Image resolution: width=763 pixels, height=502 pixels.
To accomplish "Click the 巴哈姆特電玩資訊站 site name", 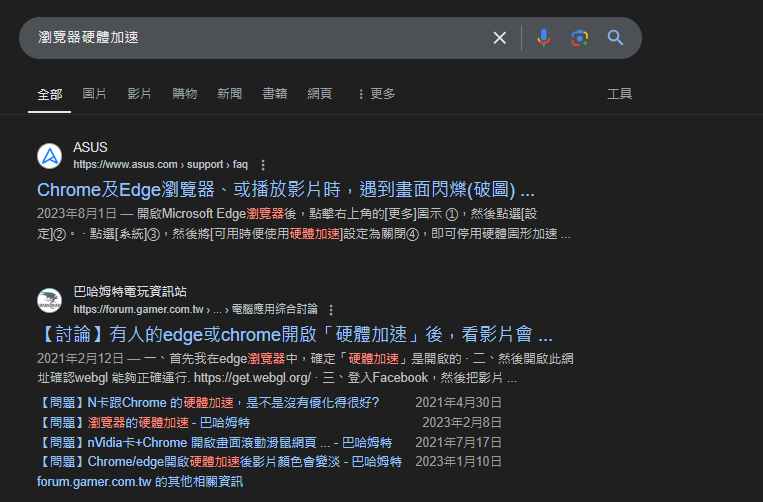I will tap(130, 291).
